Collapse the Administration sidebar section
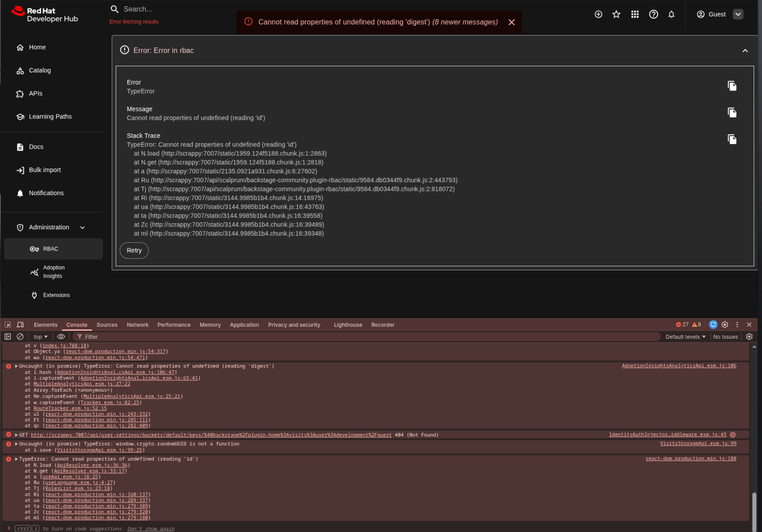 pos(82,227)
